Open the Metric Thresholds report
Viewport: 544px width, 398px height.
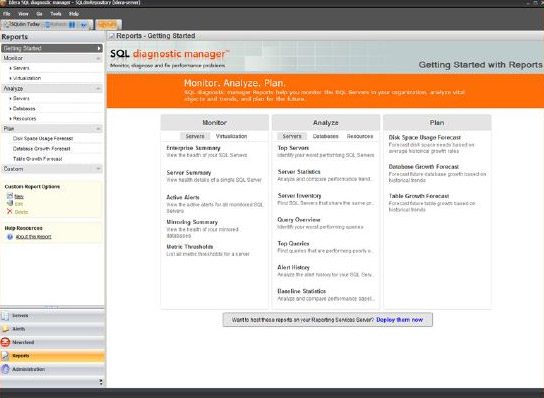(190, 247)
